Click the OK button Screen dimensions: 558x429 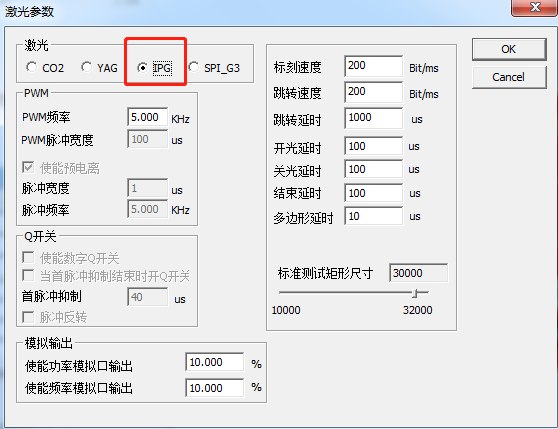509,49
